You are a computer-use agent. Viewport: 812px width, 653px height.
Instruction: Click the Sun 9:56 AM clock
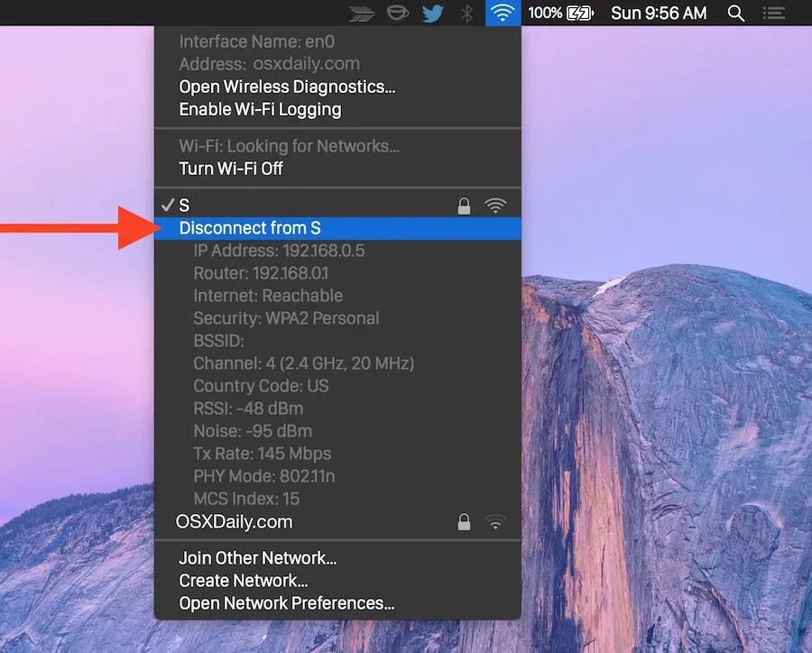pyautogui.click(x=659, y=13)
